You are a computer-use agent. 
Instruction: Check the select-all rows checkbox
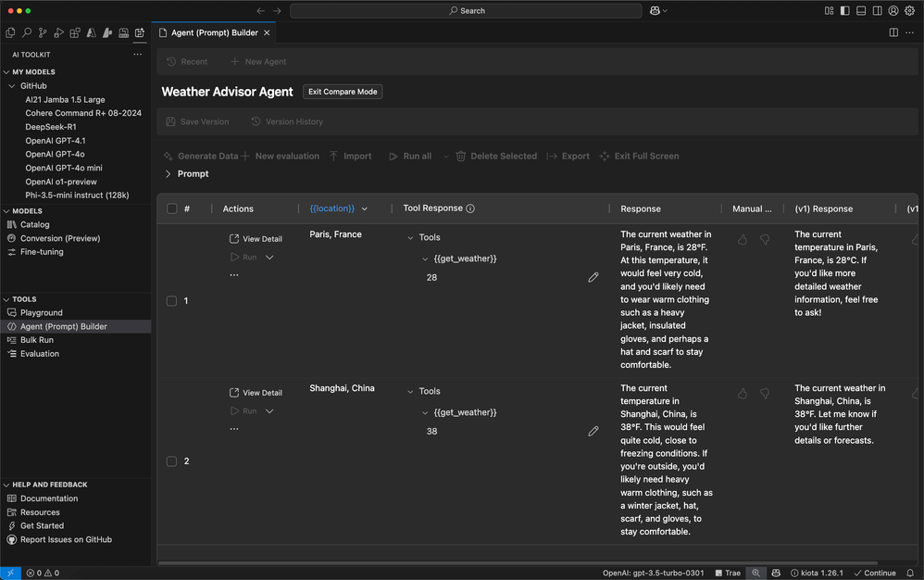[171, 208]
